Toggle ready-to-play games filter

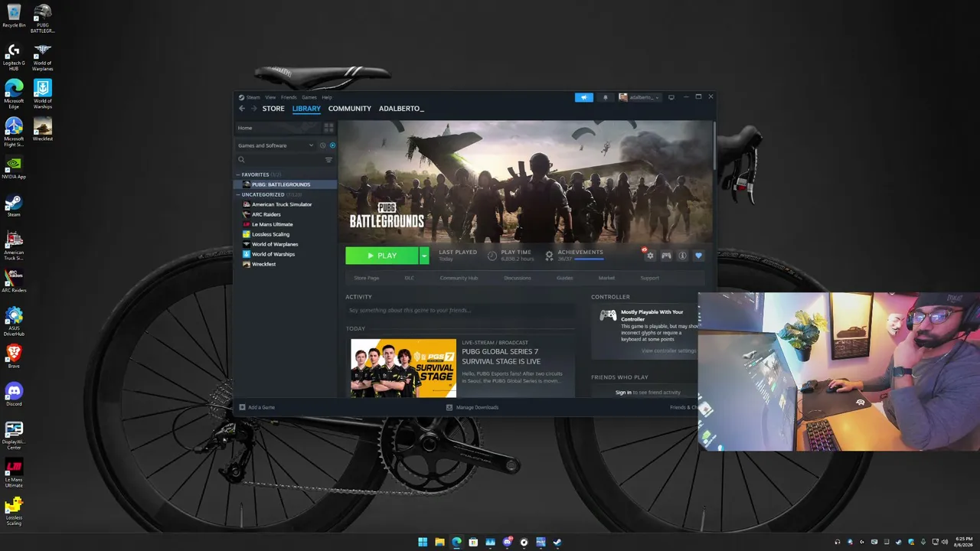(332, 145)
